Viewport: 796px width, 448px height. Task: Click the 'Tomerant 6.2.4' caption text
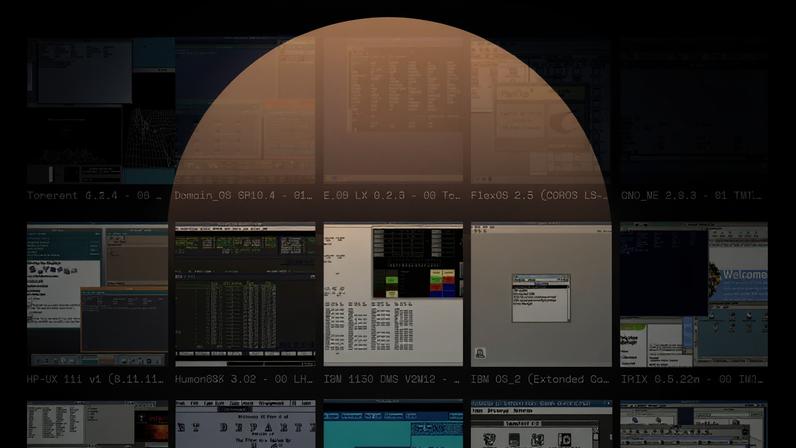[x=94, y=195]
